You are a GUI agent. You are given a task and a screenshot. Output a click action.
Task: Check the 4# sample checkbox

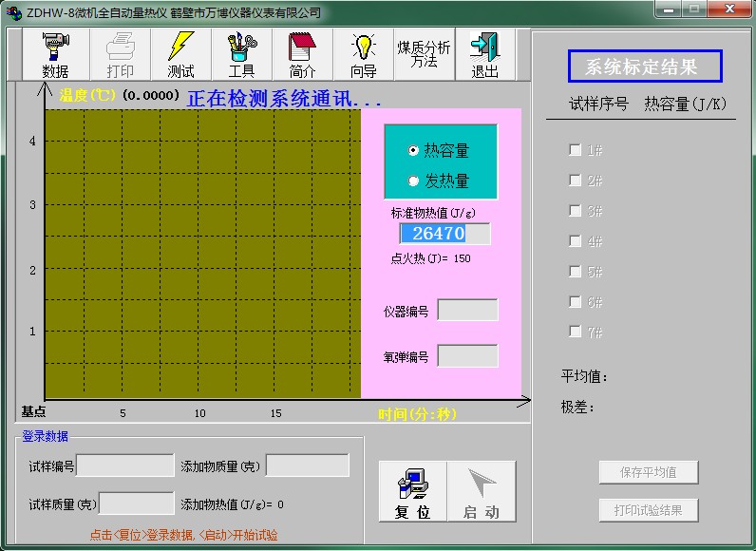tap(575, 241)
